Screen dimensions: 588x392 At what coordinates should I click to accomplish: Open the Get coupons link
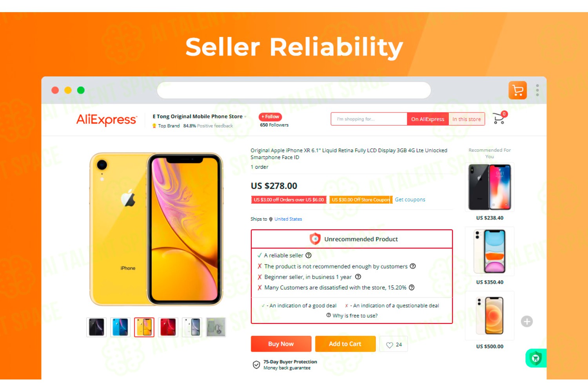[x=410, y=200]
